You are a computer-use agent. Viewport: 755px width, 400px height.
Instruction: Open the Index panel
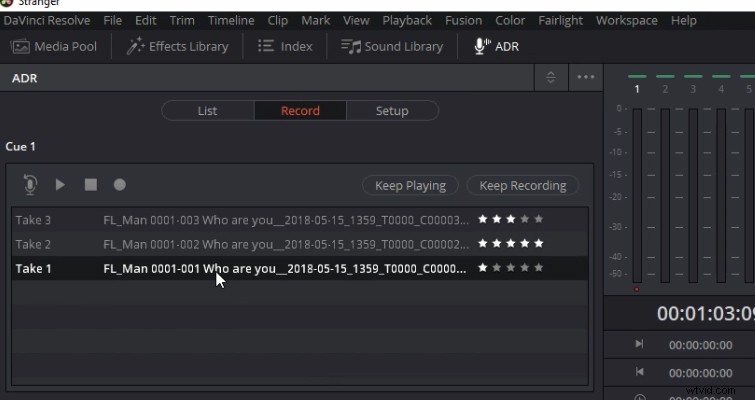(285, 46)
